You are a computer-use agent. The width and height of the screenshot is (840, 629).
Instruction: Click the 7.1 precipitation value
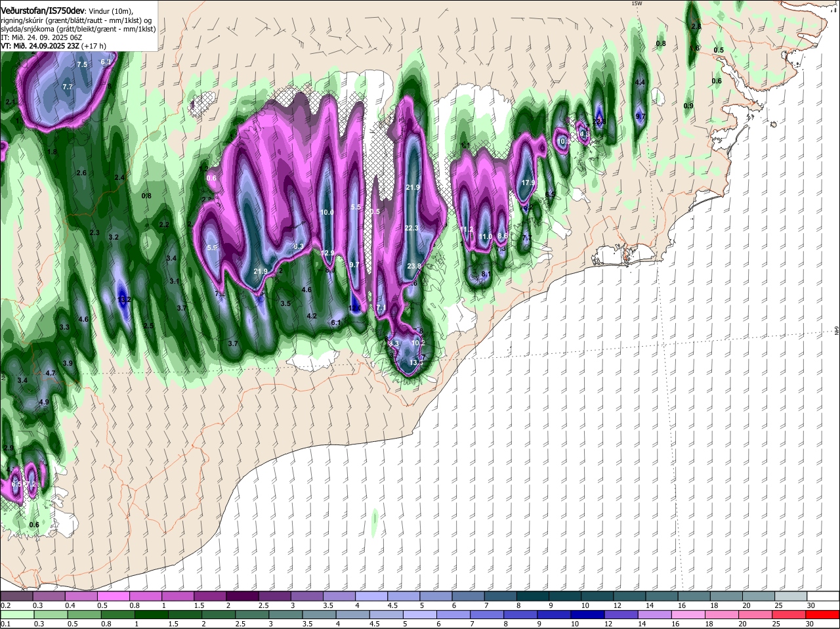(381, 307)
